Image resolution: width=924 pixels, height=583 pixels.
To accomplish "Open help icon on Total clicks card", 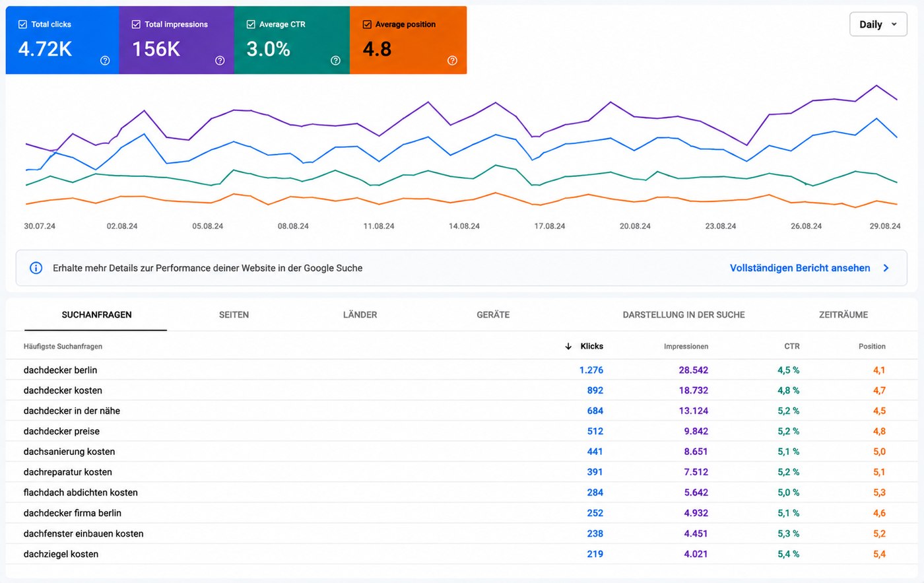I will click(x=105, y=61).
